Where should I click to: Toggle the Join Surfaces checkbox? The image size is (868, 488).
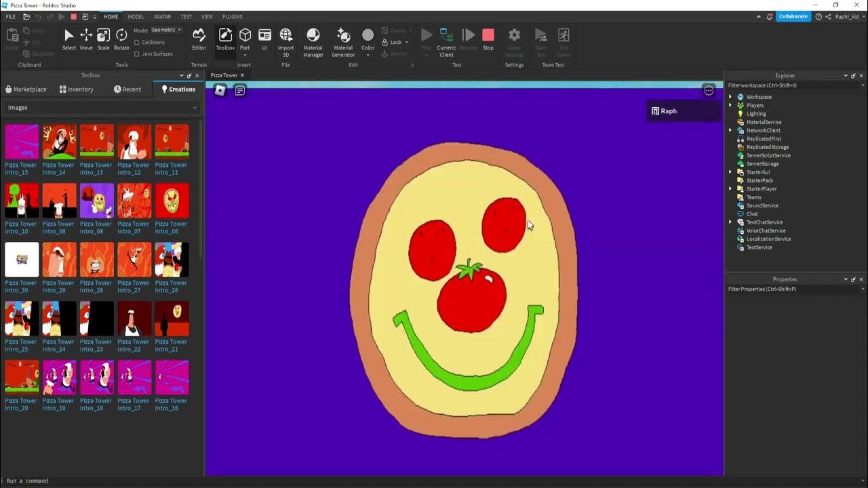137,54
